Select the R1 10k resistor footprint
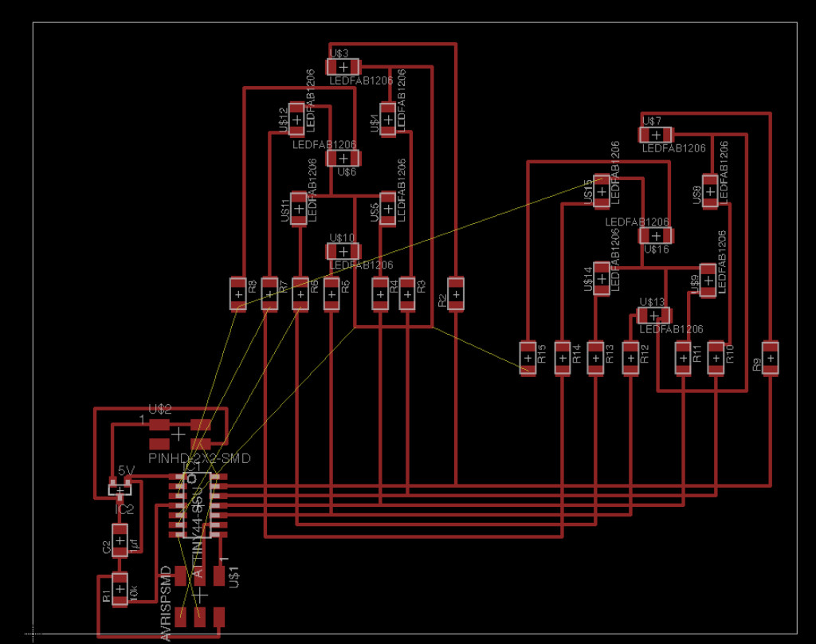This screenshot has width=816, height=644. coord(120,589)
